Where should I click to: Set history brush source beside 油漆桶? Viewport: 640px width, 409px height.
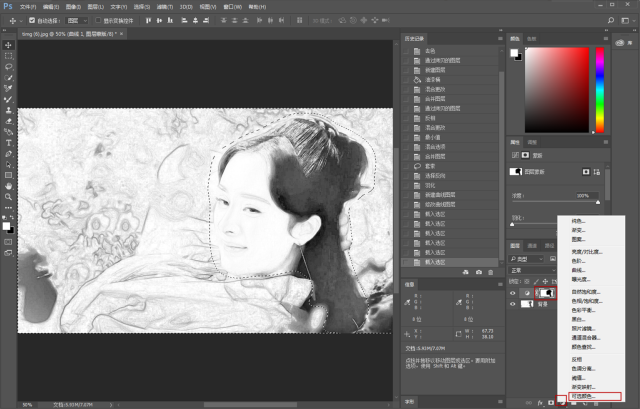pos(406,80)
